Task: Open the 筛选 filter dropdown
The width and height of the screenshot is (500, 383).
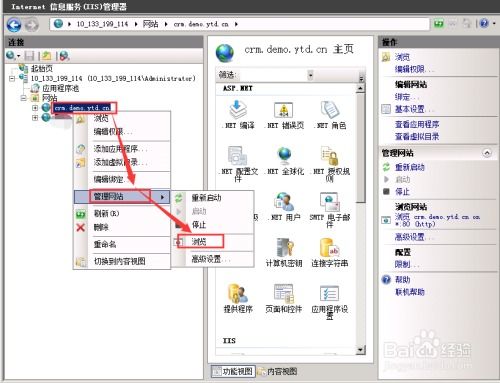Action: coord(310,75)
